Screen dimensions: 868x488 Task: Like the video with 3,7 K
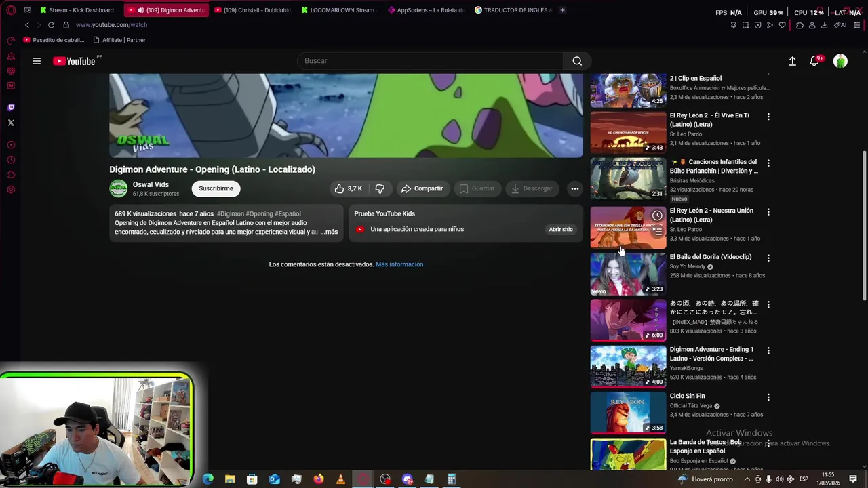[349, 188]
